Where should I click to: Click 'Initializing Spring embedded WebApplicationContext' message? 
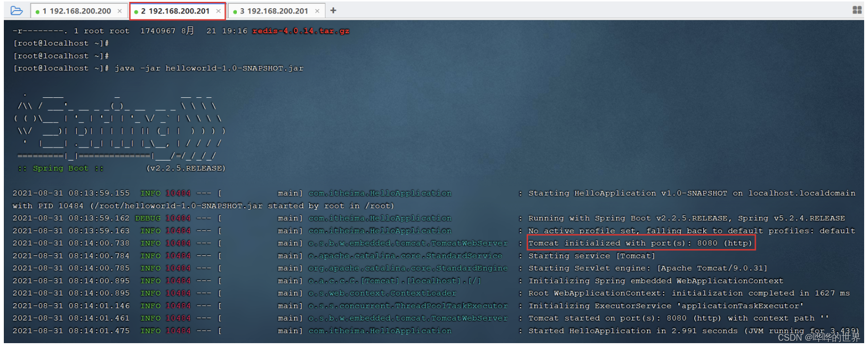pos(656,280)
